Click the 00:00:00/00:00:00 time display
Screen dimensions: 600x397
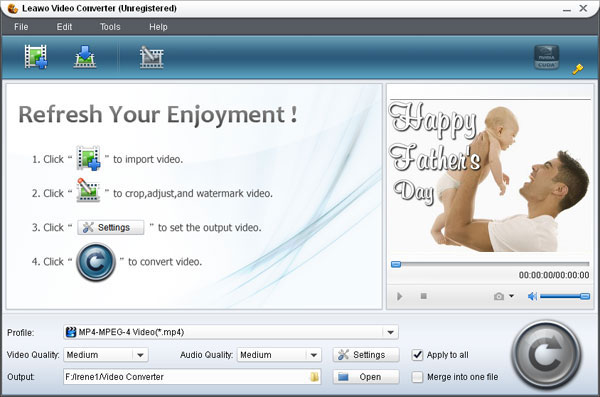click(x=554, y=275)
